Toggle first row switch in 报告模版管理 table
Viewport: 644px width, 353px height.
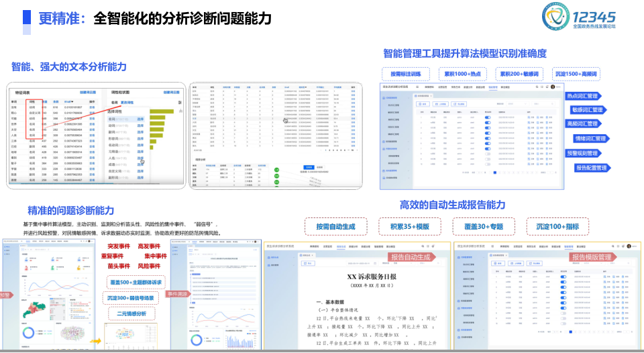tap(563, 276)
